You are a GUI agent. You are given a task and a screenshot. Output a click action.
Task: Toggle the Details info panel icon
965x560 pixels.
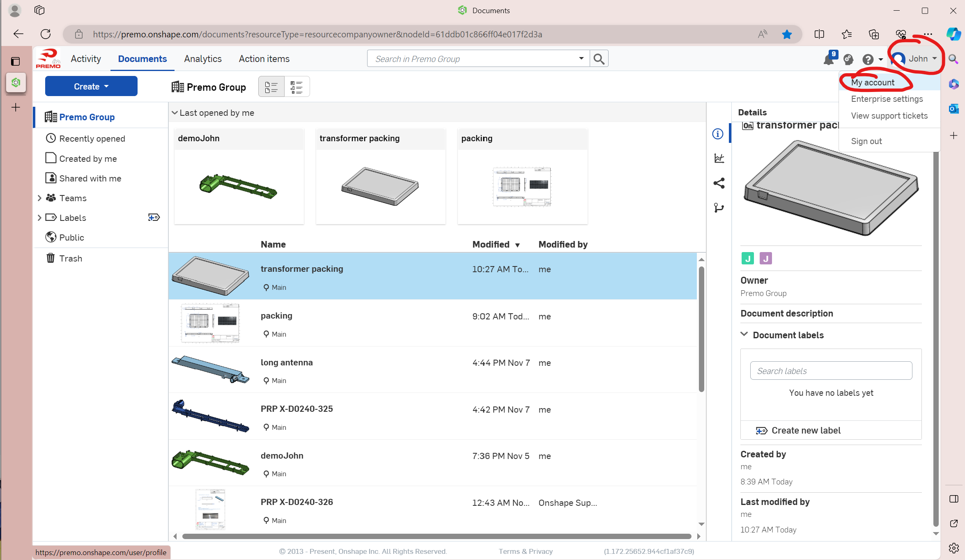pos(718,134)
